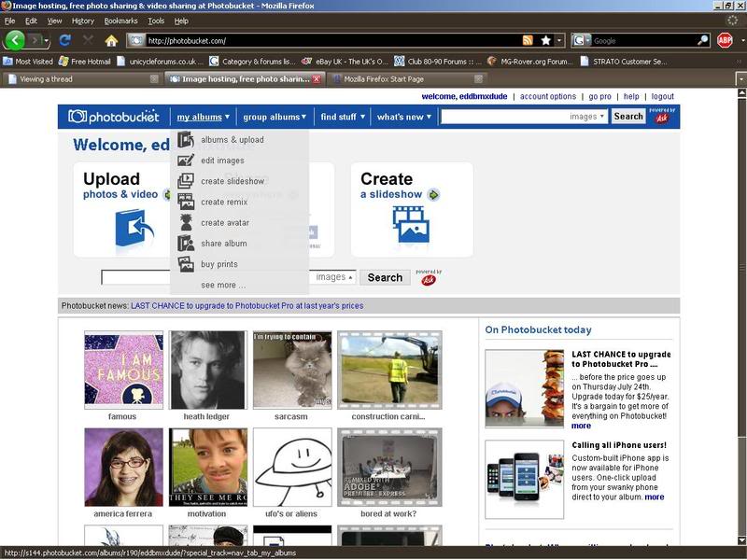
Task: Click Search button in the navigation bar
Action: point(628,116)
